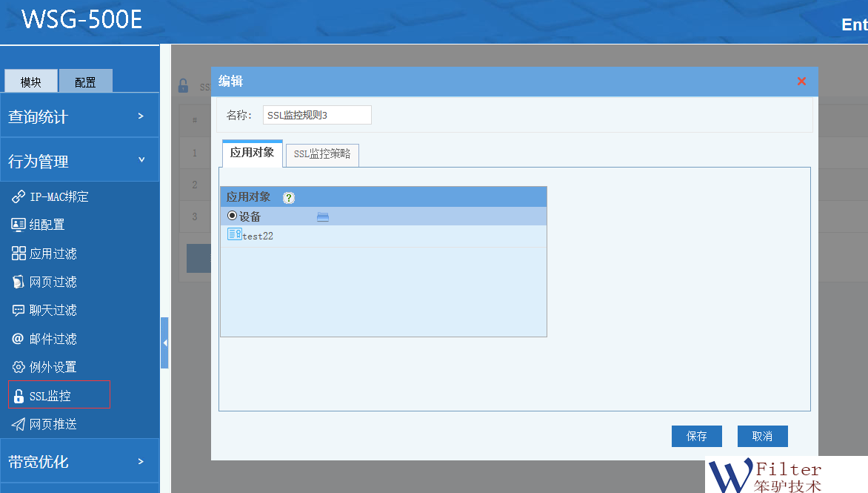Click the 例外设置 gear icon

[x=19, y=367]
